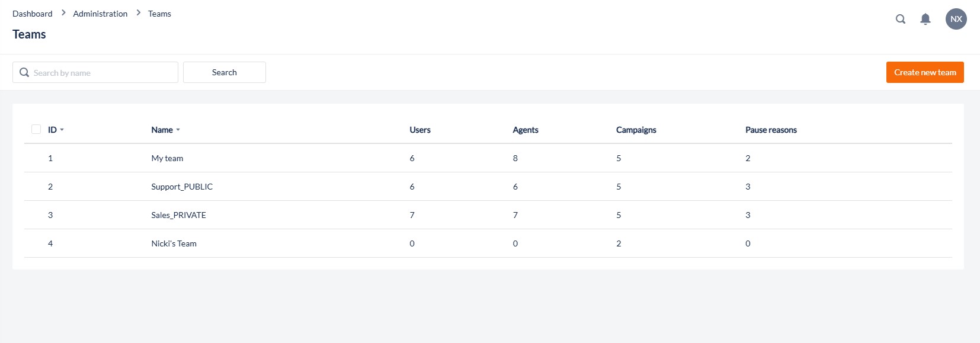Toggle the select-all teams checkbox
This screenshot has height=343, width=980.
point(36,129)
